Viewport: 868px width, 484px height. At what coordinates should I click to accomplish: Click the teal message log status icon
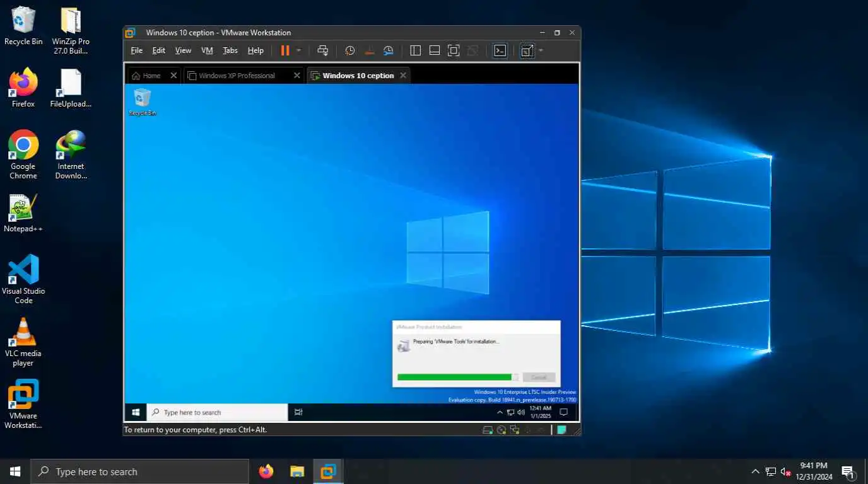pyautogui.click(x=561, y=430)
